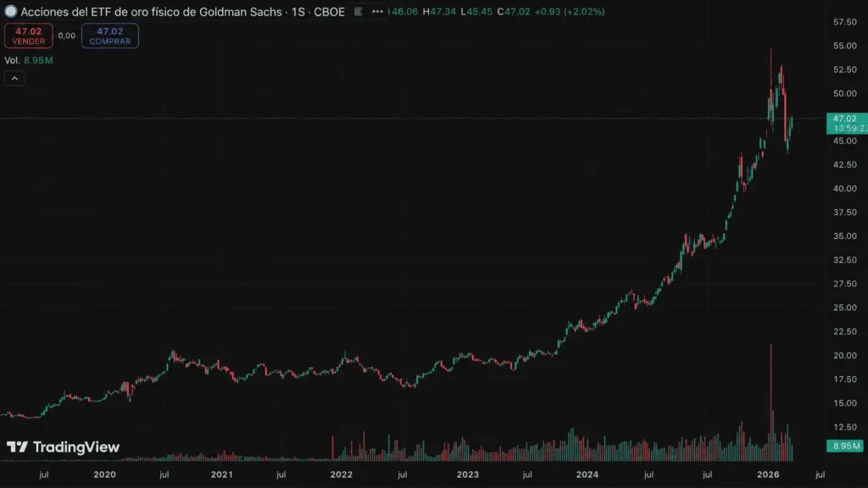Click the 47.02 VENDER sell button
Image resolution: width=868 pixels, height=488 pixels.
click(x=28, y=36)
